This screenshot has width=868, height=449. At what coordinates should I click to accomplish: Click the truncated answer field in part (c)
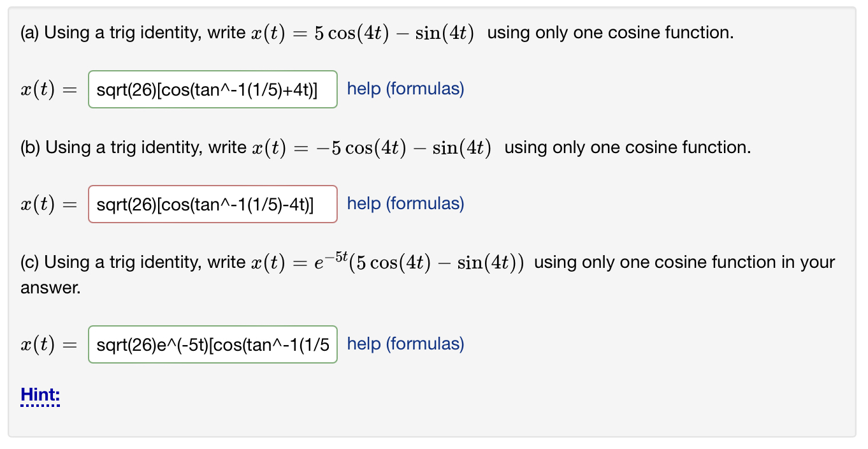point(212,344)
